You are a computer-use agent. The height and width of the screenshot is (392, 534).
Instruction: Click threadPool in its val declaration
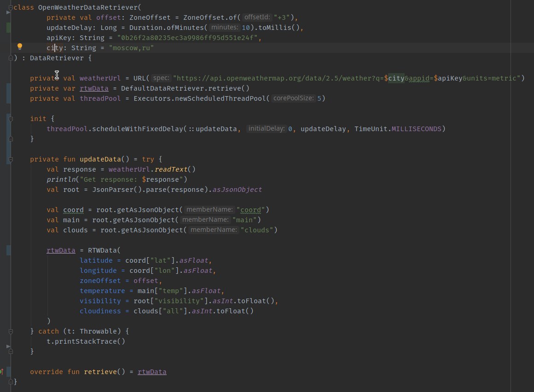tap(100, 98)
